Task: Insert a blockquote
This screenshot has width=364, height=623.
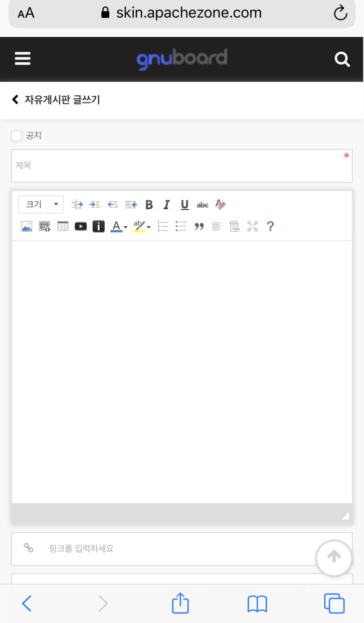Action: [x=199, y=227]
